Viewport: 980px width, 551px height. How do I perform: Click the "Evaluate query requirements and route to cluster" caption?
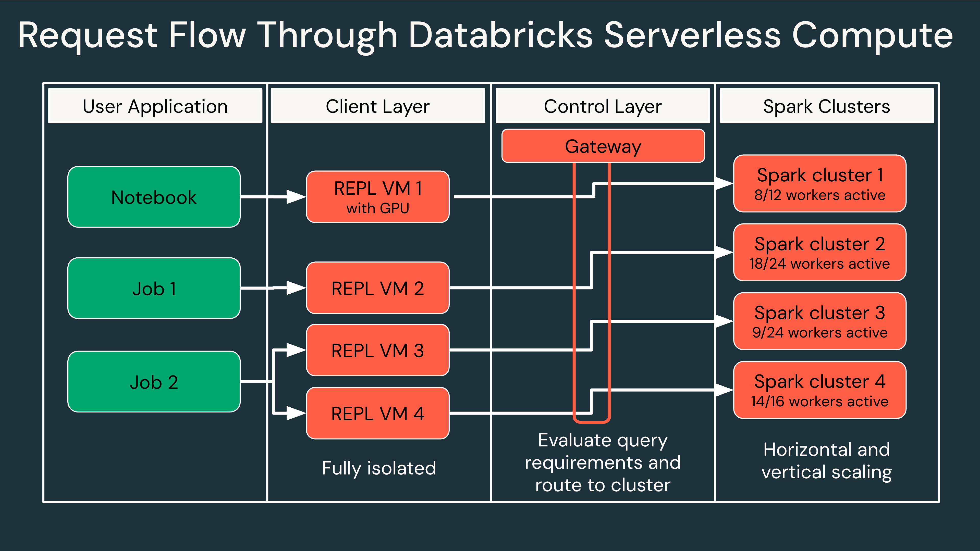[x=603, y=462]
